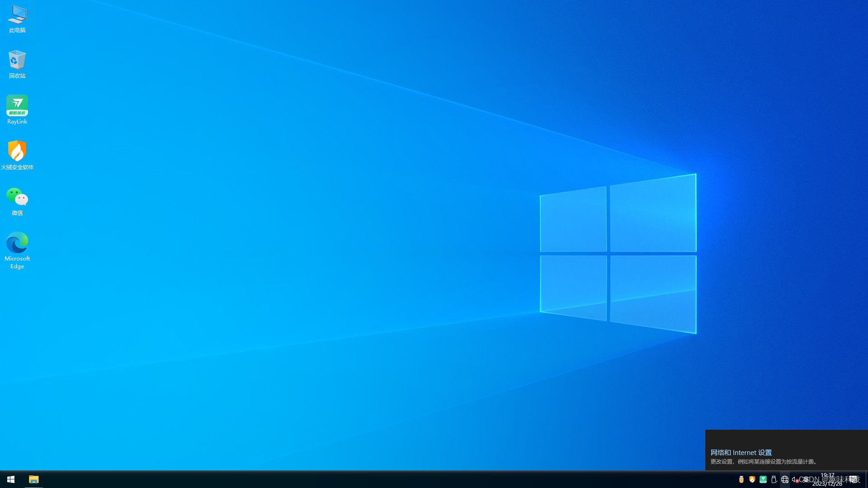Open the 回收站 Recycle Bin

point(17,62)
